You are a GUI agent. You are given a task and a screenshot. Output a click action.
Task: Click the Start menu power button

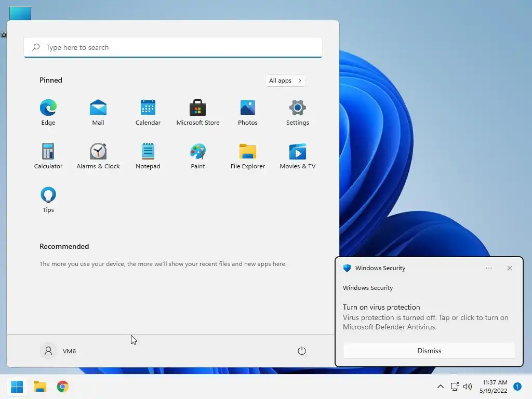click(302, 351)
